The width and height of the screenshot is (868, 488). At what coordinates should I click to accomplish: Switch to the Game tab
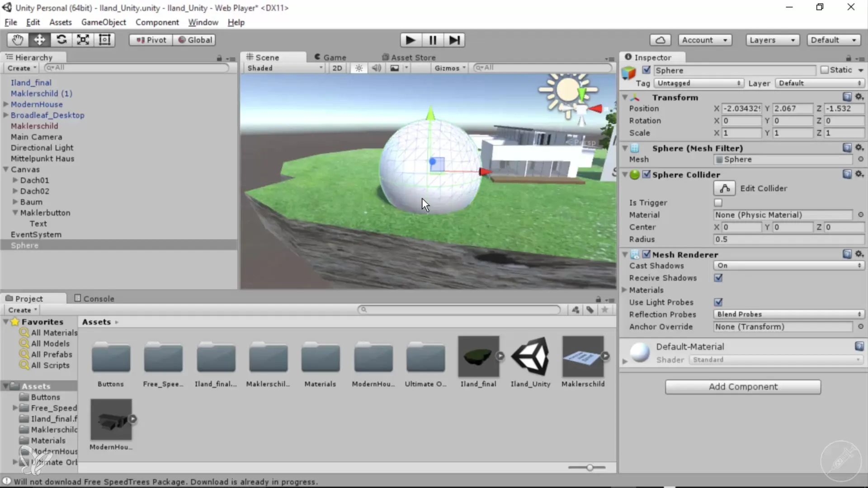pyautogui.click(x=330, y=57)
